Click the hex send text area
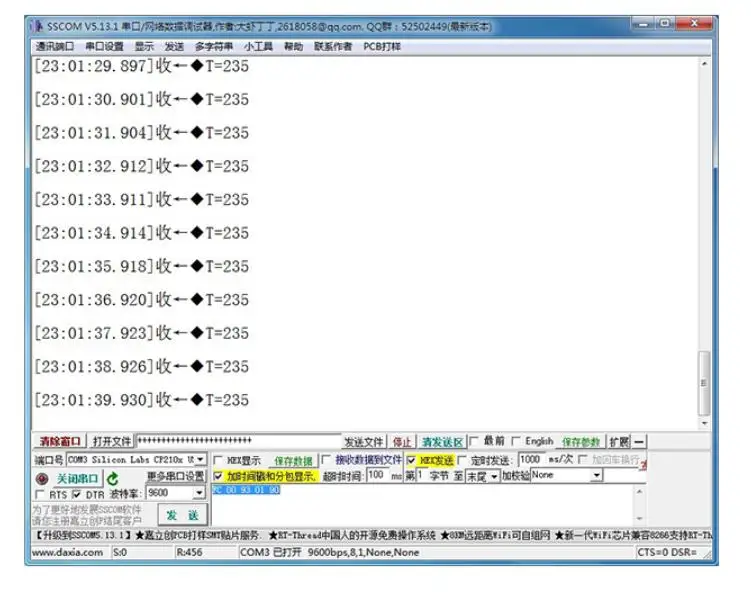This screenshot has height=594, width=751. (x=422, y=505)
